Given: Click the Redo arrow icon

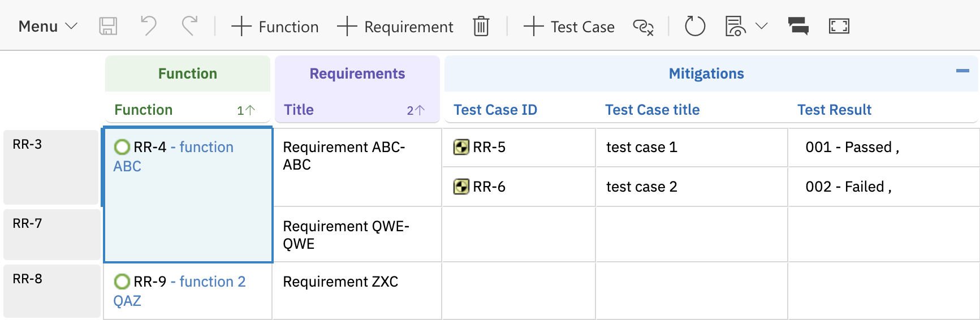Looking at the screenshot, I should pyautogui.click(x=189, y=27).
